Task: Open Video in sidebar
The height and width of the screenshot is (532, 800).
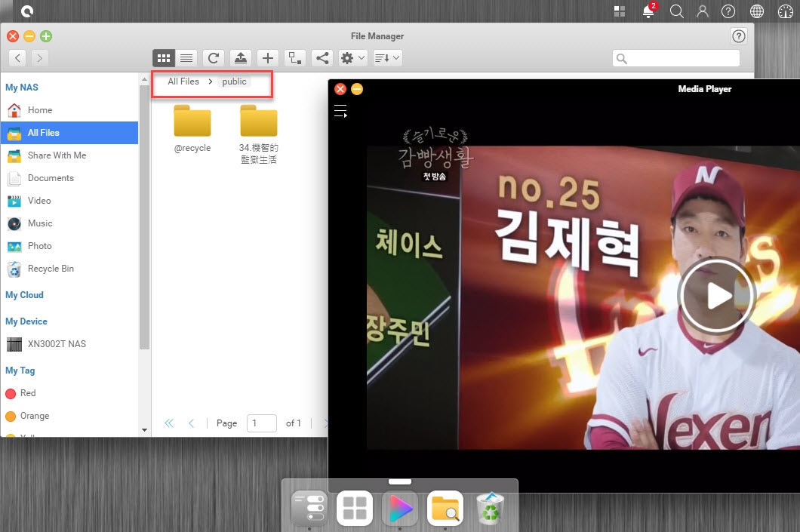Action: pos(69,201)
